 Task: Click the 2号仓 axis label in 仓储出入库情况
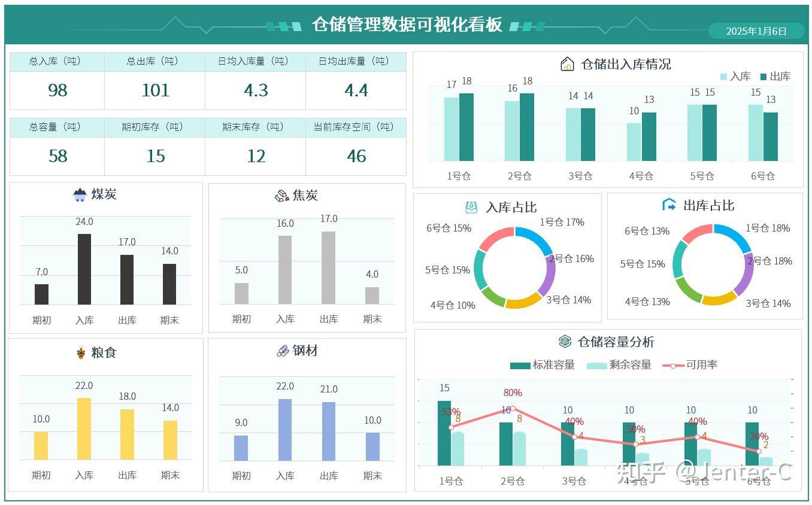point(519,176)
